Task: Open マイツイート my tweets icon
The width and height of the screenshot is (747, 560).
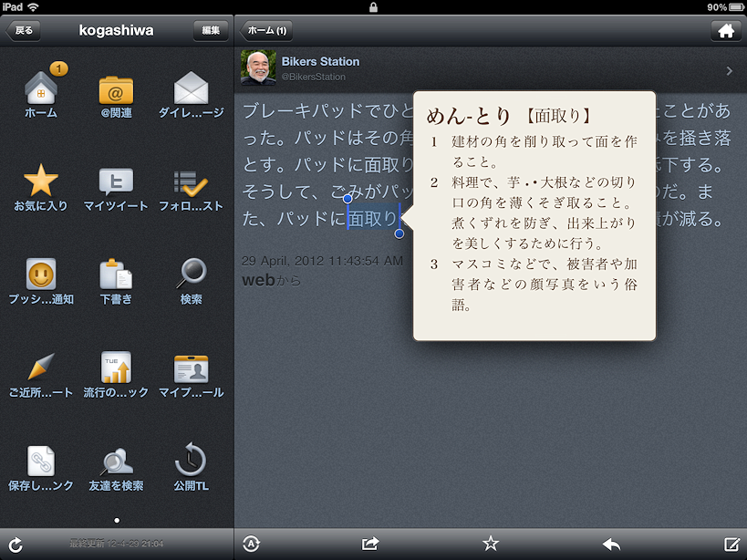Action: pyautogui.click(x=116, y=183)
